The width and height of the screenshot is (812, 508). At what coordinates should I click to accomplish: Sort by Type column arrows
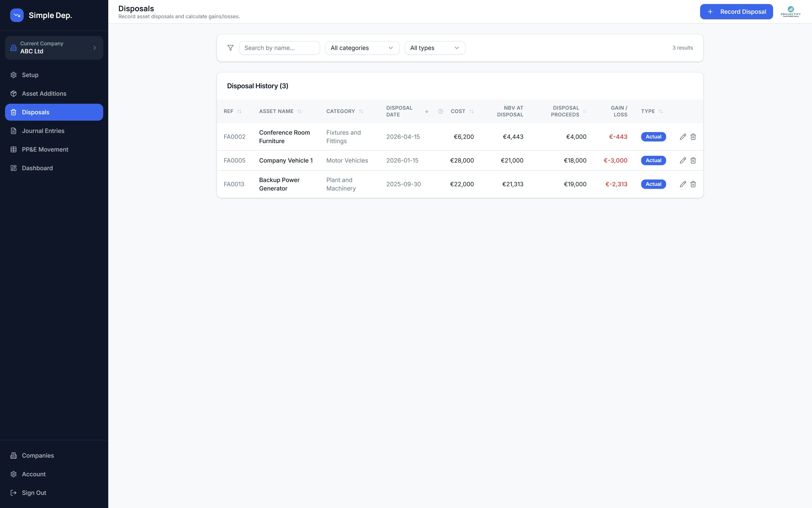660,111
